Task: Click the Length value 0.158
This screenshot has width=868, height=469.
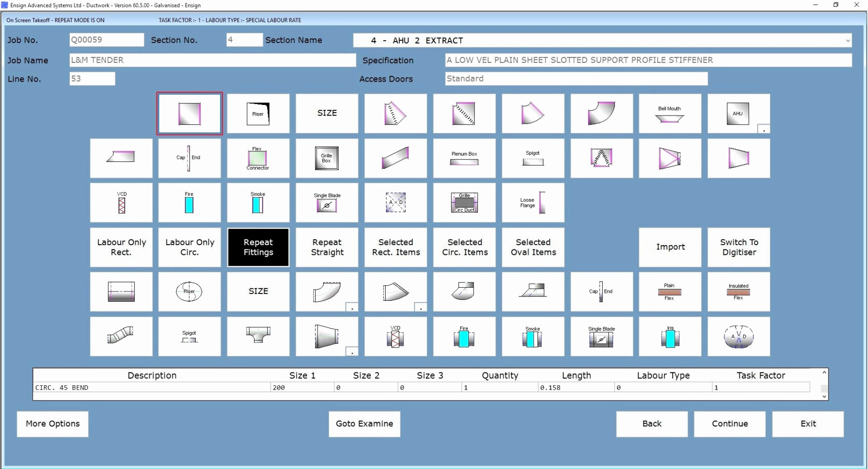Action: [576, 387]
